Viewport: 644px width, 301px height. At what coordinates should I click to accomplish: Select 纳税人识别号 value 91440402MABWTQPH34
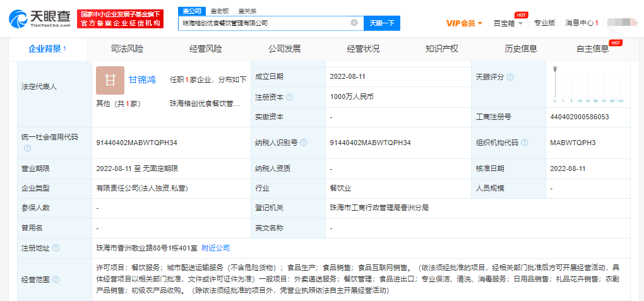coord(371,143)
